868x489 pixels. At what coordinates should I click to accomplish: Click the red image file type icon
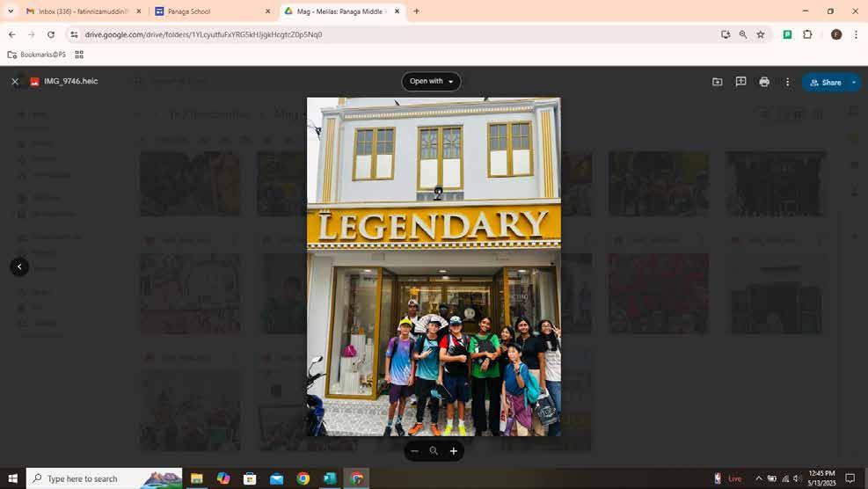tap(34, 82)
